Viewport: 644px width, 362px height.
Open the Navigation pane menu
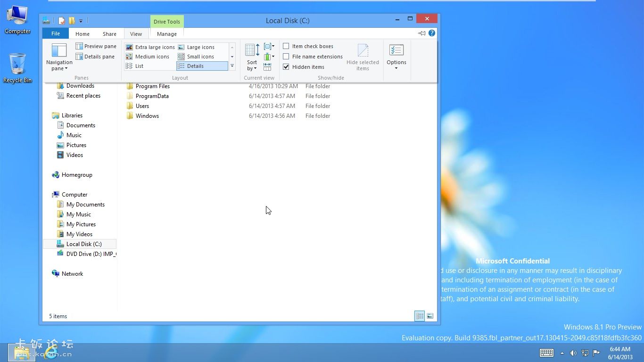[x=59, y=58]
